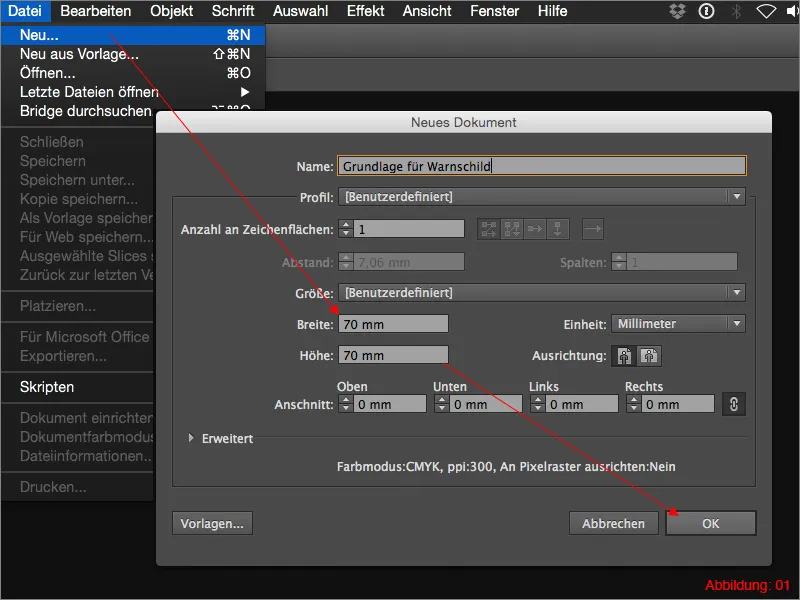Click the Anzahl an Zeichenflächen field

click(x=409, y=229)
